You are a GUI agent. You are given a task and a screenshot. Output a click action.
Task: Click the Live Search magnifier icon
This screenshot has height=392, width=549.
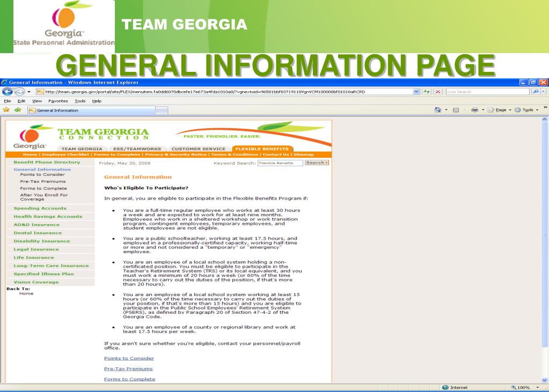click(536, 92)
